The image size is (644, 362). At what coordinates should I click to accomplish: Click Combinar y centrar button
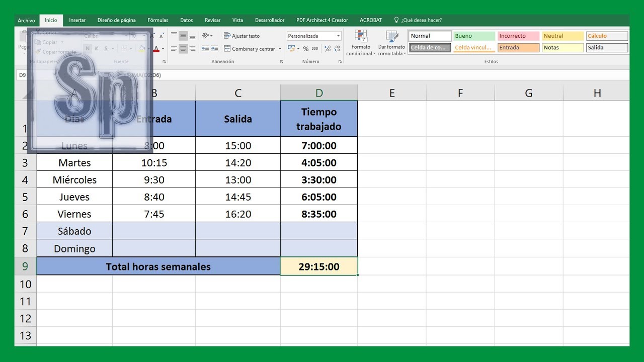250,49
